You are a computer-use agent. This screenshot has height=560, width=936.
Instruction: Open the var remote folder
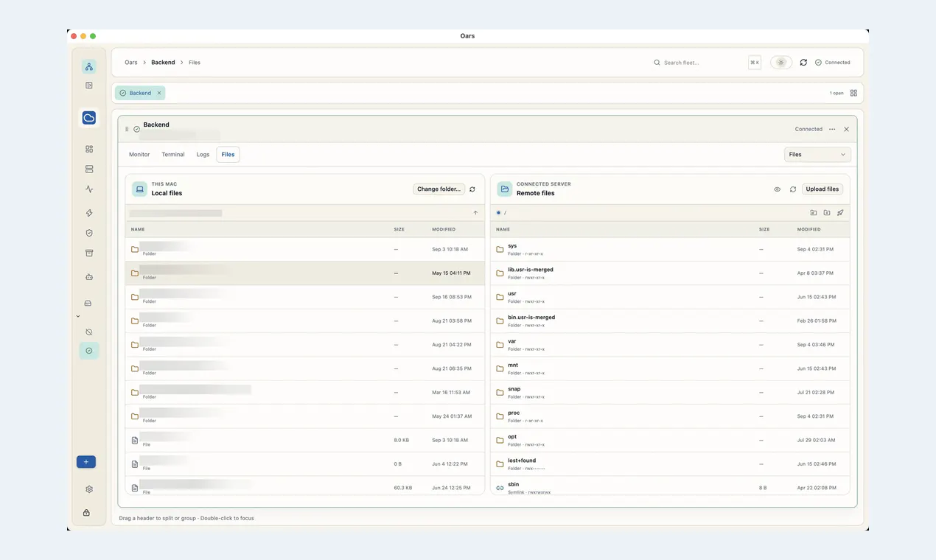[670, 345]
